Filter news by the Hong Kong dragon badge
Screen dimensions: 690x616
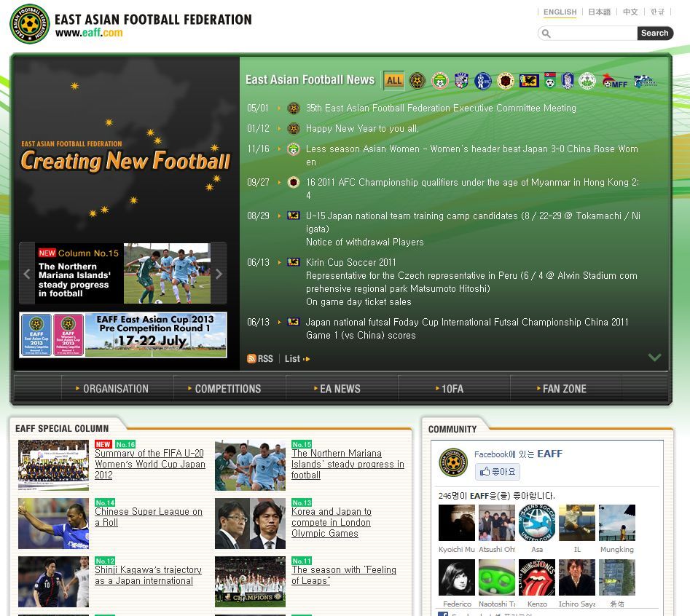(506, 81)
